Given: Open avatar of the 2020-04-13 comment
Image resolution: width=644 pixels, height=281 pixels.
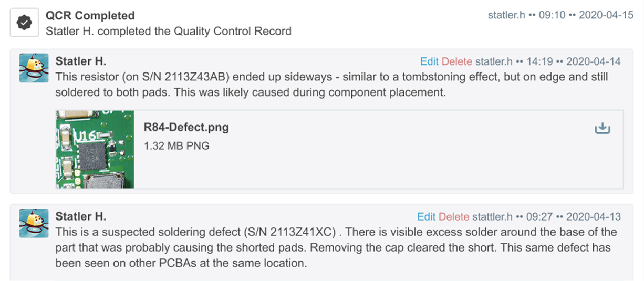Looking at the screenshot, I should (x=34, y=223).
